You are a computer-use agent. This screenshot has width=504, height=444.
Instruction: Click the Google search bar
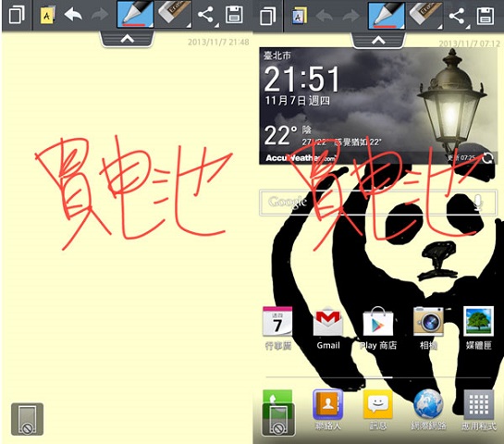point(378,202)
